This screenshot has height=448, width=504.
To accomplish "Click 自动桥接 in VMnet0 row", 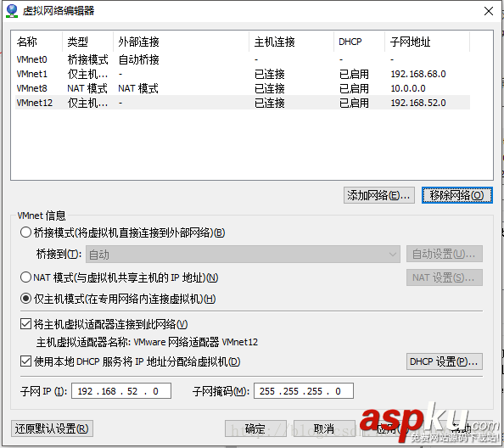I will point(138,59).
